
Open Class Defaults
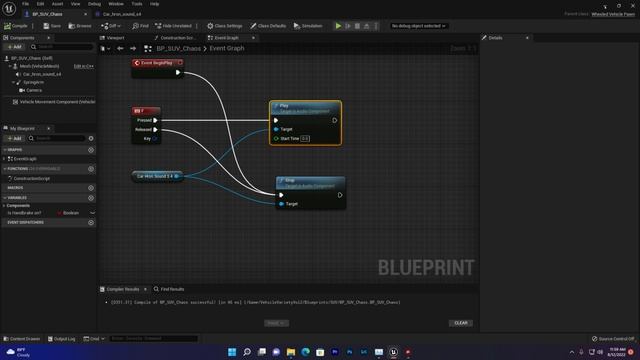[x=268, y=26]
